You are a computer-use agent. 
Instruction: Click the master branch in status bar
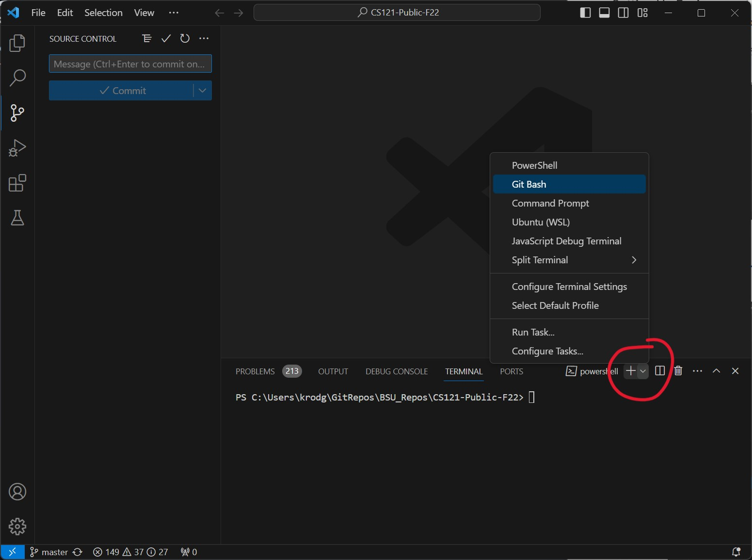click(x=49, y=552)
